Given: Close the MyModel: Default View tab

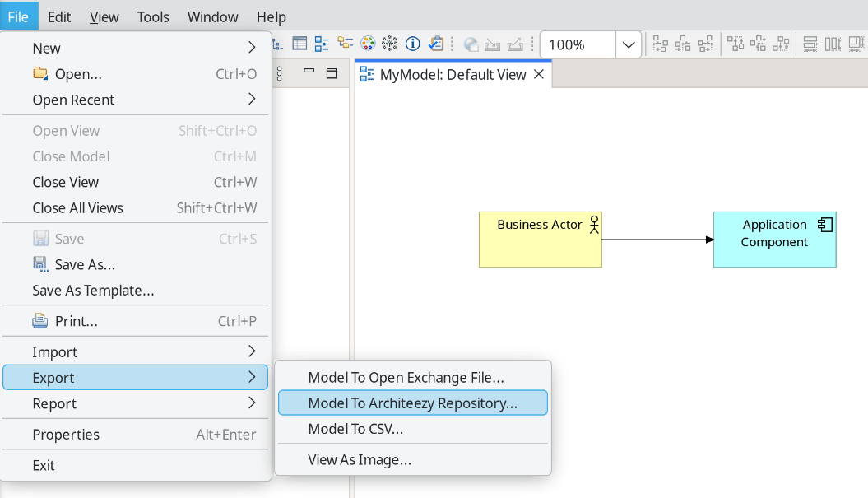Looking at the screenshot, I should click(x=539, y=74).
